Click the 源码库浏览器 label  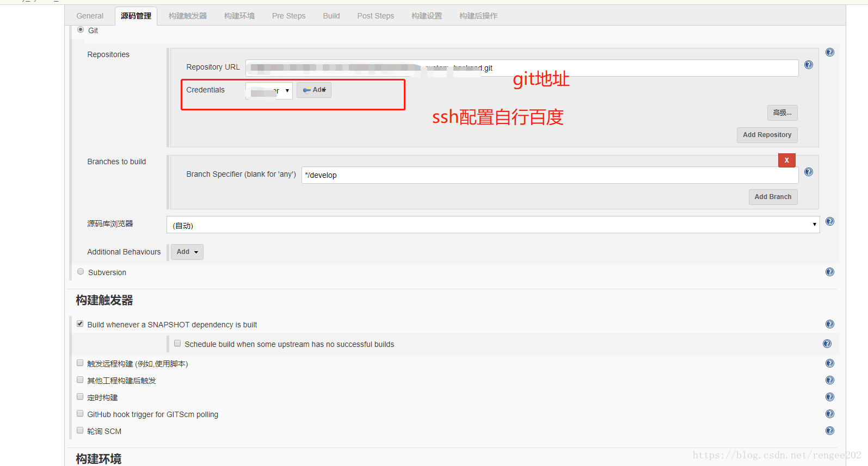(x=110, y=223)
